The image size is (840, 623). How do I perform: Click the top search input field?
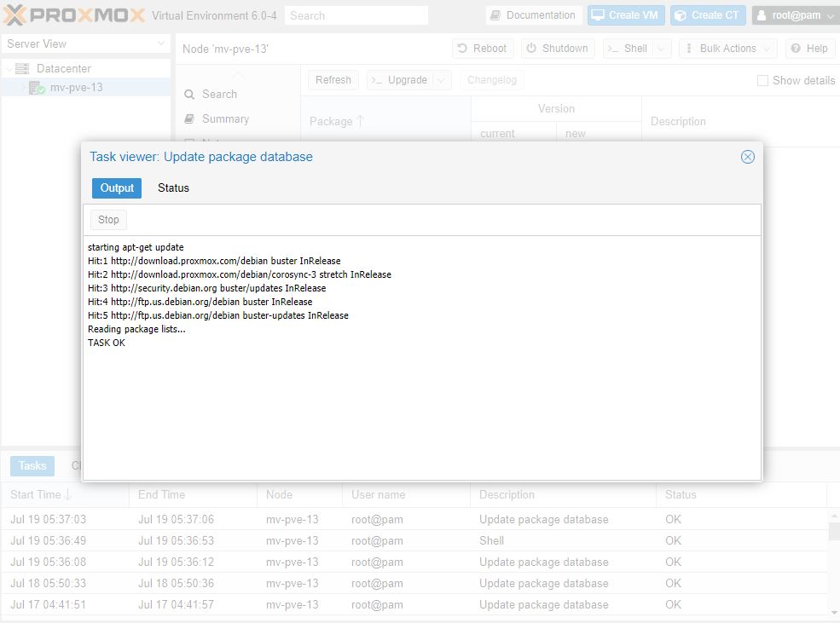click(x=356, y=15)
